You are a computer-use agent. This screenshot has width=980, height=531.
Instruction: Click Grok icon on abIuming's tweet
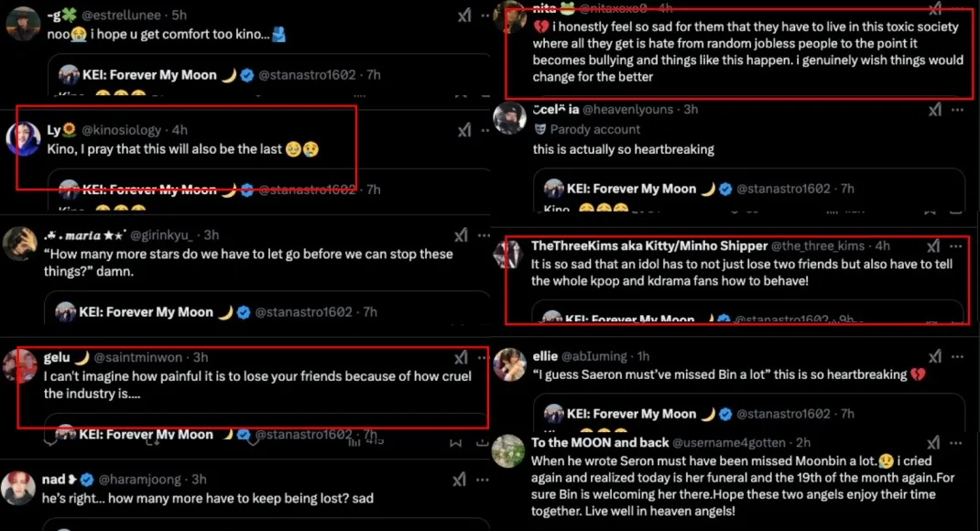click(x=934, y=356)
